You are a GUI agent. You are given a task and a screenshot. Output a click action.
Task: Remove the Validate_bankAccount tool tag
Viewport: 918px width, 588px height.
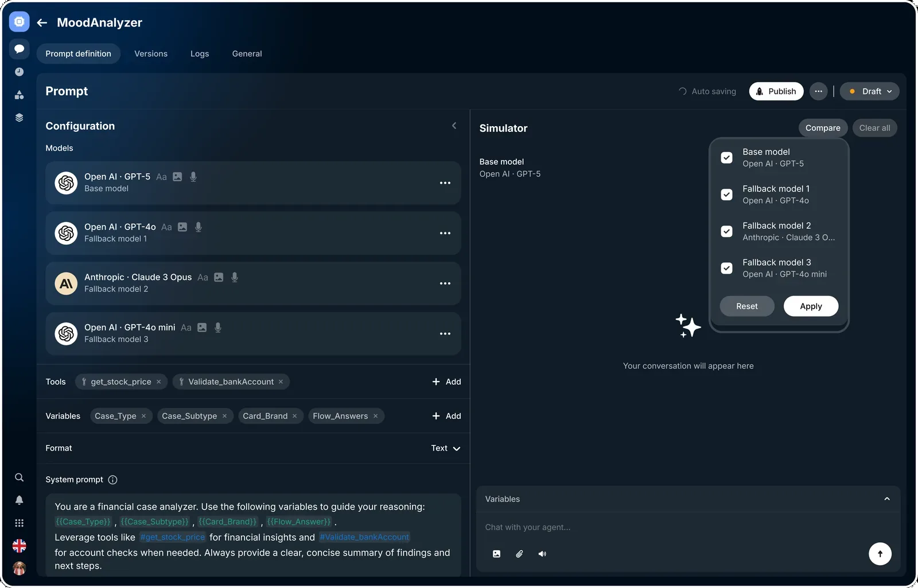(281, 382)
